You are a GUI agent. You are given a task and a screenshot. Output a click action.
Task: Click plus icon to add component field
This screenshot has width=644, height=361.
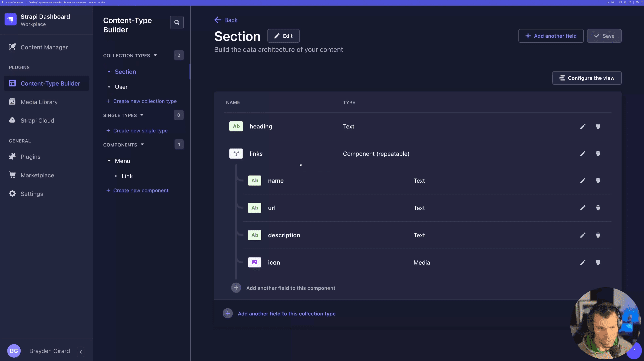[236, 288]
